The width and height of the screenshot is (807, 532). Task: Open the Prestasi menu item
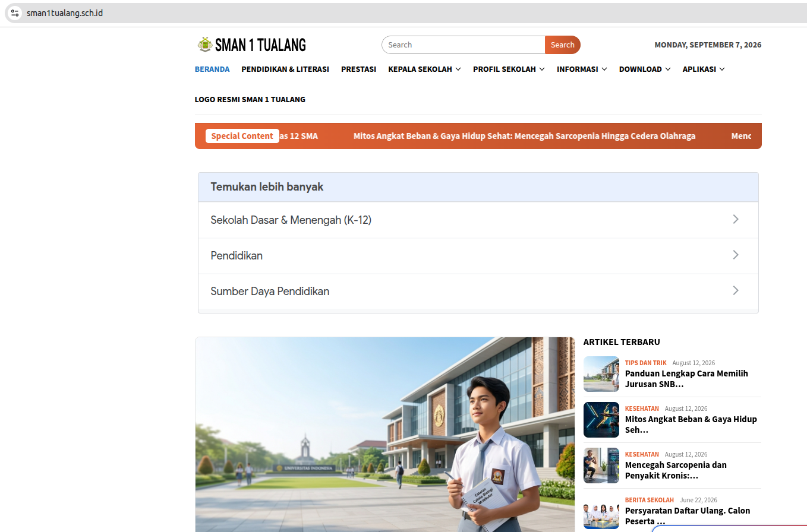[x=358, y=69]
